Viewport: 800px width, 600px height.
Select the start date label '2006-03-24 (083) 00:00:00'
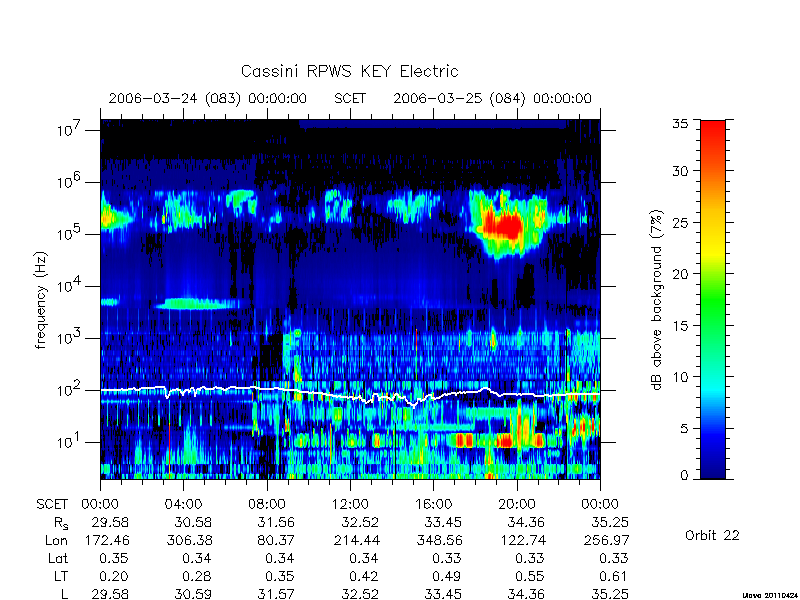(208, 98)
